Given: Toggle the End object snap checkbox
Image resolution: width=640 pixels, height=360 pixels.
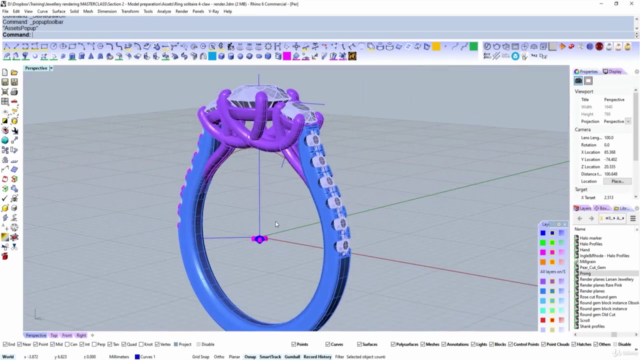Looking at the screenshot, I should click(5, 344).
